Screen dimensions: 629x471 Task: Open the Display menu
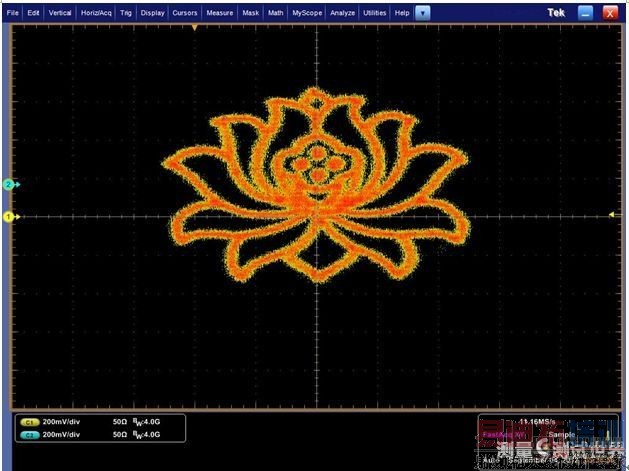[152, 13]
